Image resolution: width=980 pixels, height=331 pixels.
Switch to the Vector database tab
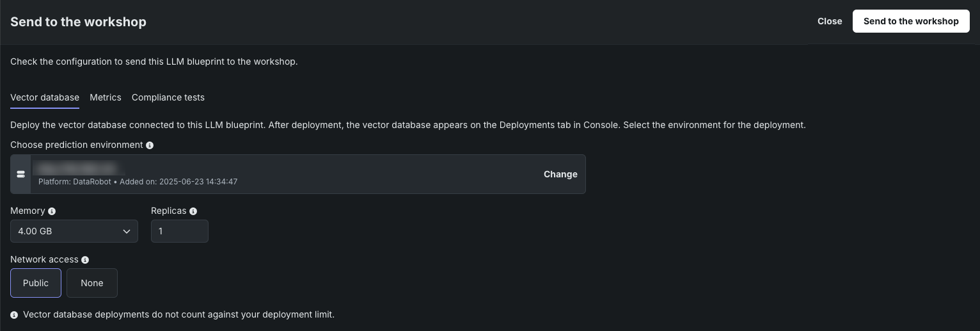[45, 97]
